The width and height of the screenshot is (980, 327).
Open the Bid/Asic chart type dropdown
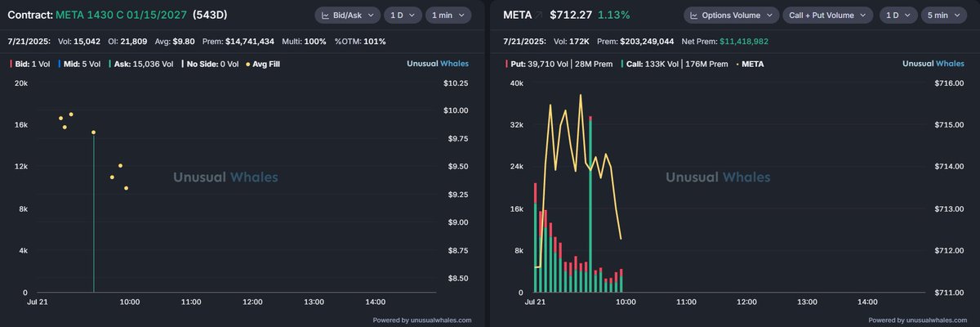pyautogui.click(x=348, y=15)
